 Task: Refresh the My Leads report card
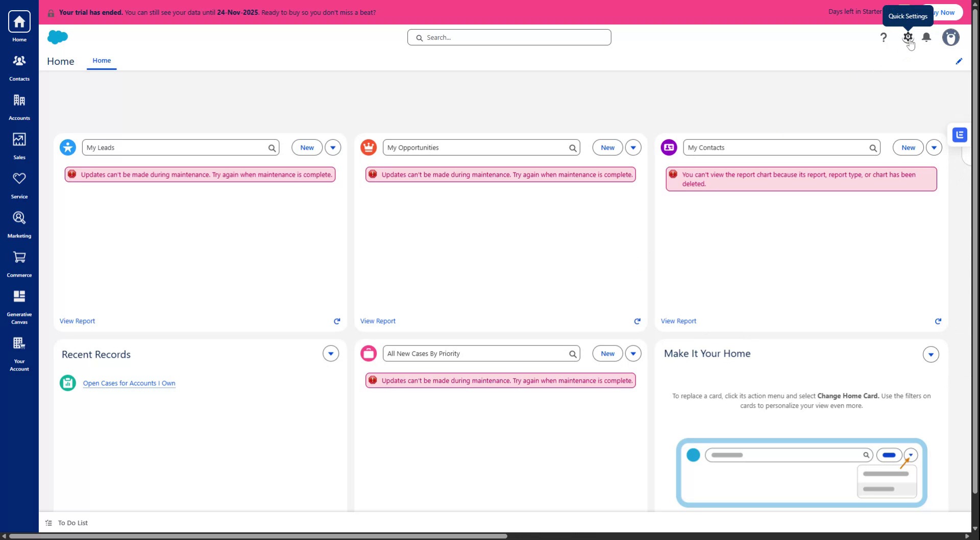337,321
